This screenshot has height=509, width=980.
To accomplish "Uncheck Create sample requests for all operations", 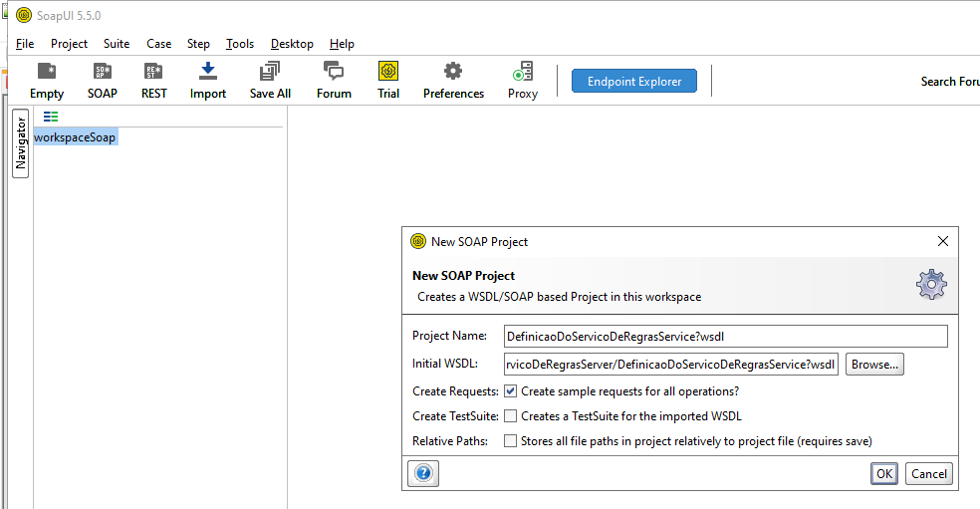I will click(511, 391).
